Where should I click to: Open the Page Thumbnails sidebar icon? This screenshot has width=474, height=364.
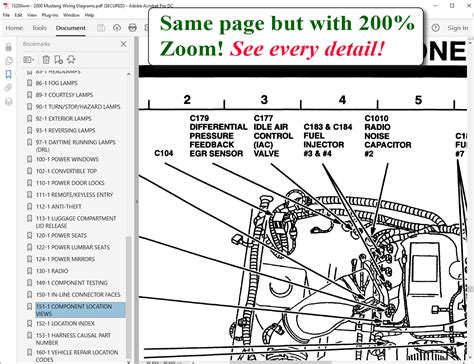9,61
